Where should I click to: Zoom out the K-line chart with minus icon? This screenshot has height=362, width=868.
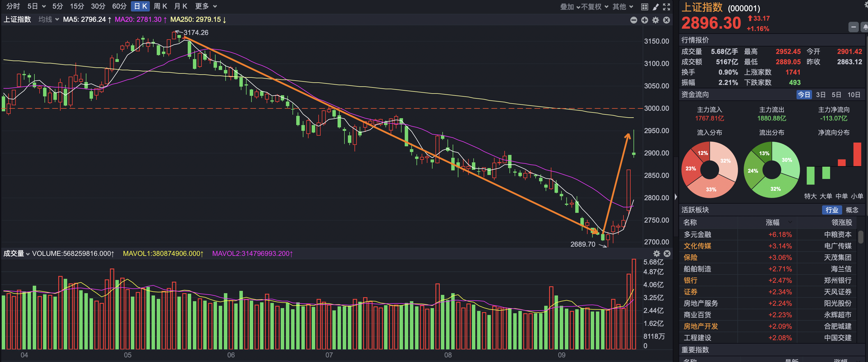[x=633, y=20]
